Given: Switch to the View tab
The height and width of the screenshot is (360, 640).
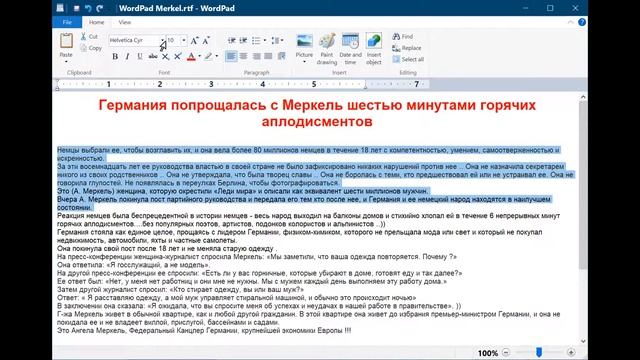Looking at the screenshot, I should (x=124, y=22).
